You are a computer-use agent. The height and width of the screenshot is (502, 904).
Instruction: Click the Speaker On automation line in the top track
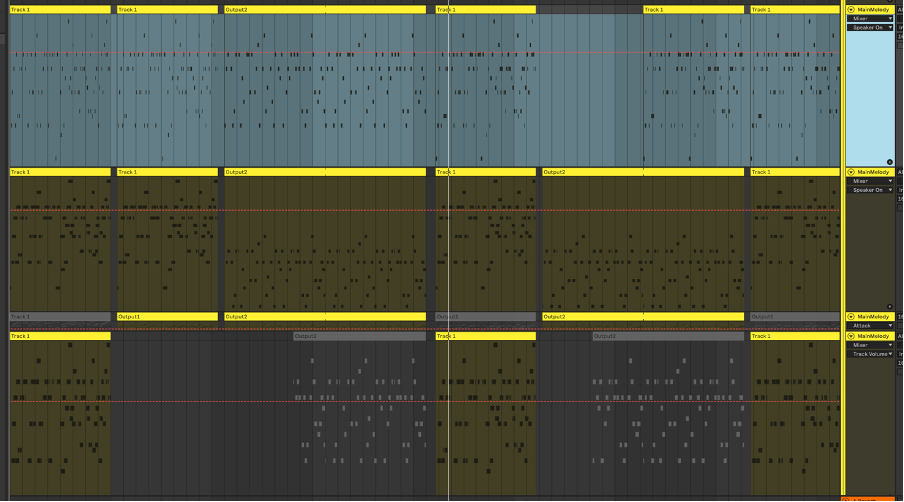[424, 53]
